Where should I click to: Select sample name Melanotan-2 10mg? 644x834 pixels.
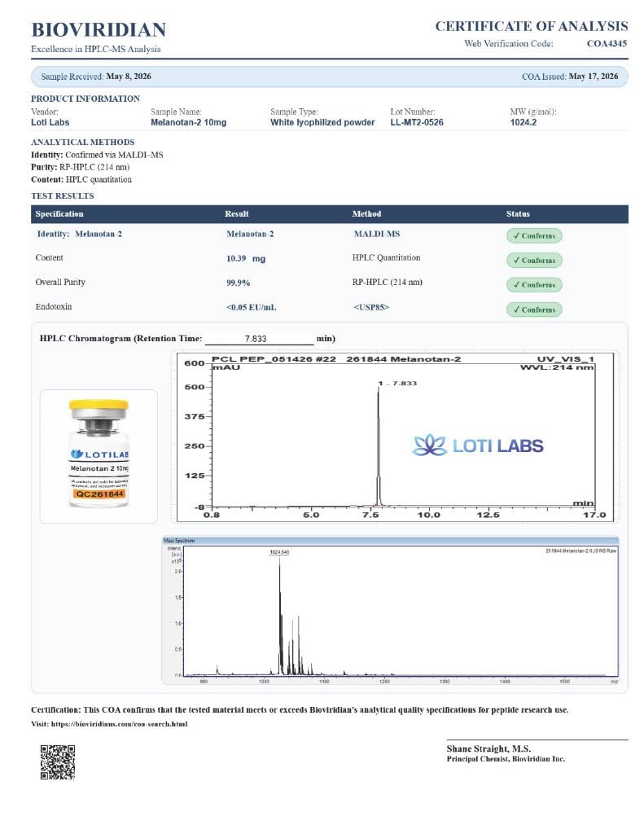[188, 122]
